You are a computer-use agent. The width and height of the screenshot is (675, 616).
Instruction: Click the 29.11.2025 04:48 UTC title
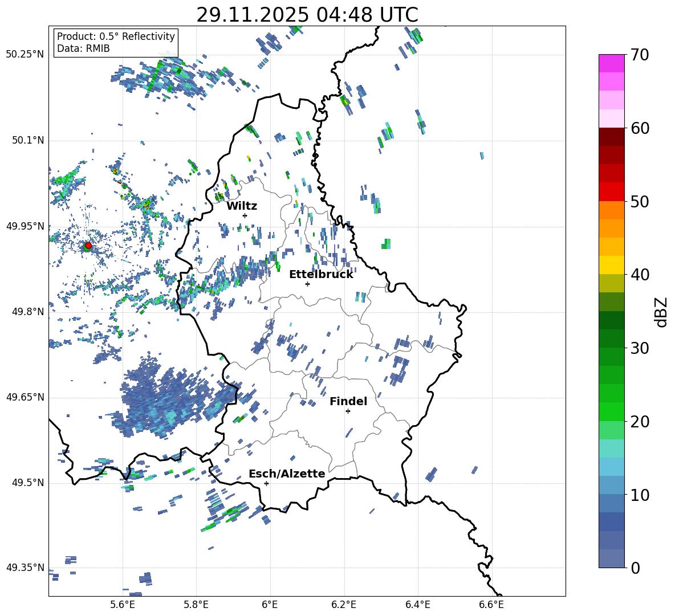[x=307, y=15]
